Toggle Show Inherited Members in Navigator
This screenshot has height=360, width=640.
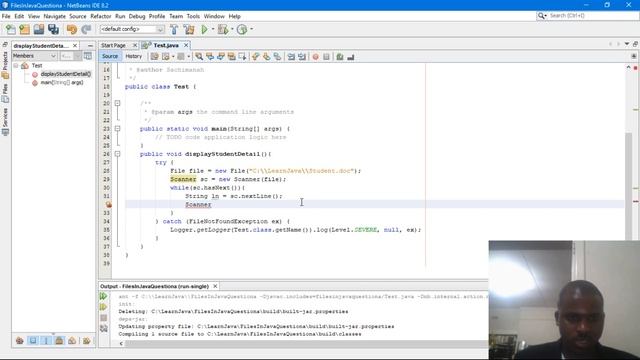(20, 340)
